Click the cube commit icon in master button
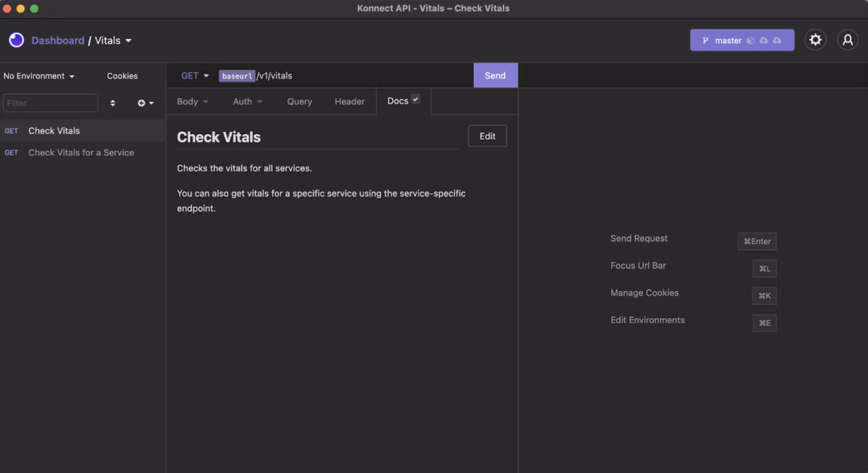This screenshot has height=473, width=868. [x=751, y=40]
